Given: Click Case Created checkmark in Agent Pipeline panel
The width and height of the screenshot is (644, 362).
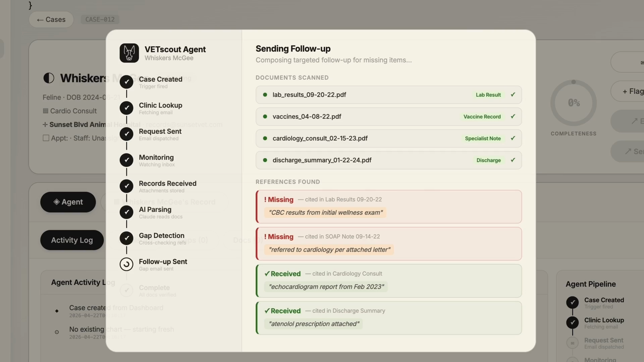Looking at the screenshot, I should point(573,303).
